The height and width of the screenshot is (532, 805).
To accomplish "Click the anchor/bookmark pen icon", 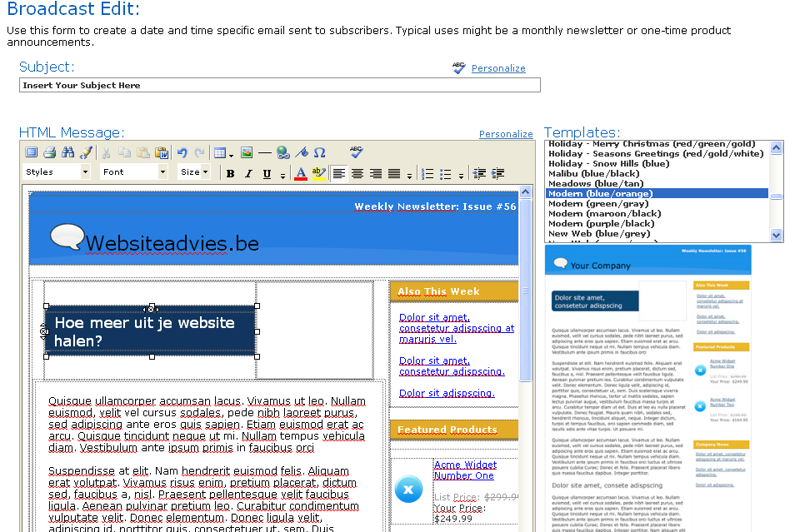I will click(x=302, y=152).
